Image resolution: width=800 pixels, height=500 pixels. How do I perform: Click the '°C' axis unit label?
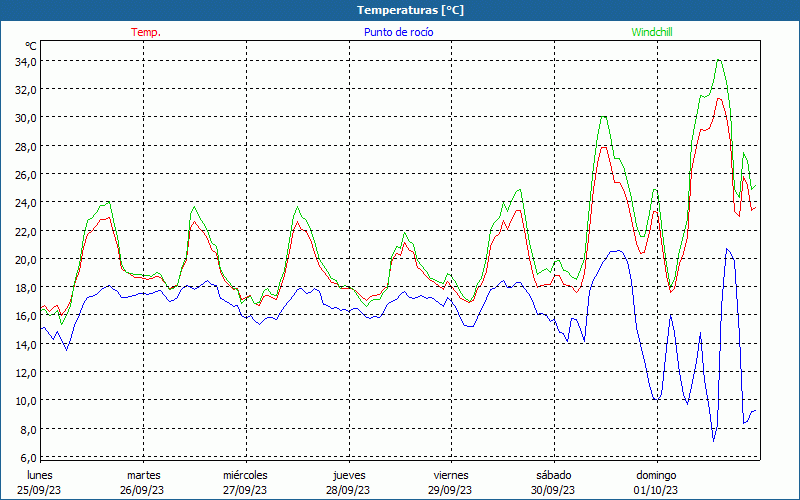(x=31, y=46)
